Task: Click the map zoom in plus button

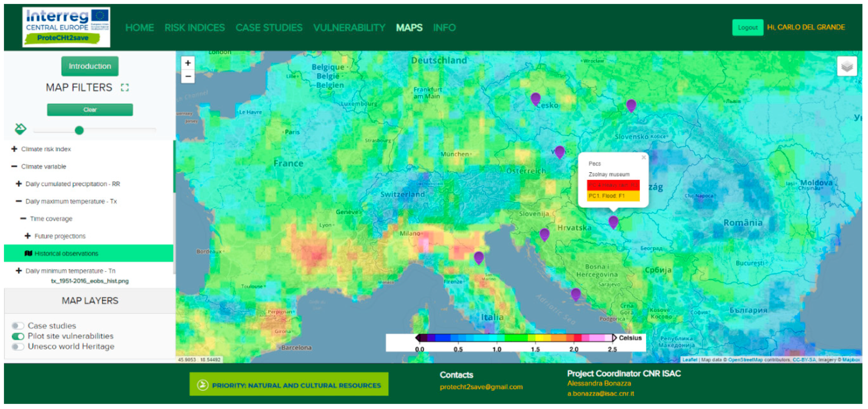Action: 188,63
